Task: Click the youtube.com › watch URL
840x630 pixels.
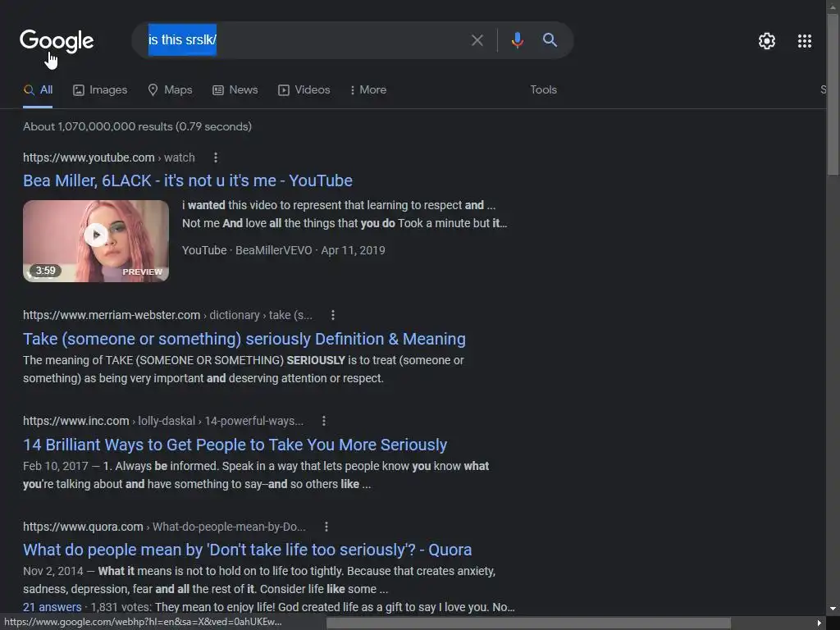Action: pyautogui.click(x=109, y=157)
